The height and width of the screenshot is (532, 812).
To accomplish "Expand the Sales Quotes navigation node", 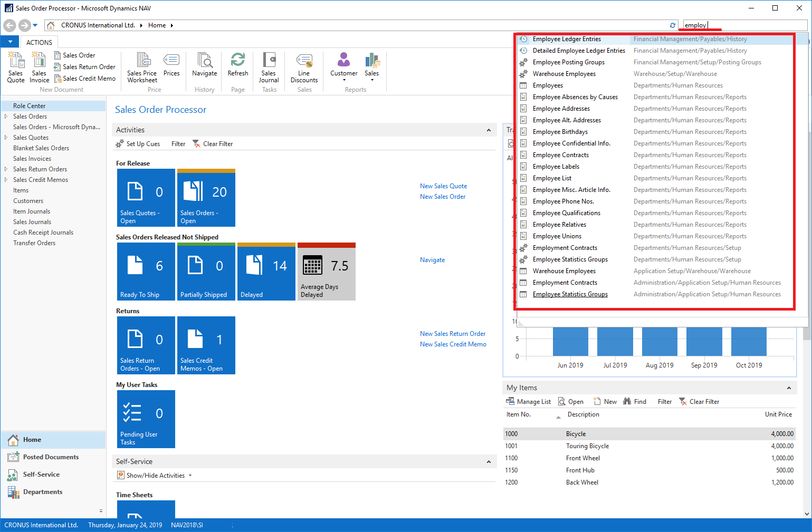I will click(6, 138).
